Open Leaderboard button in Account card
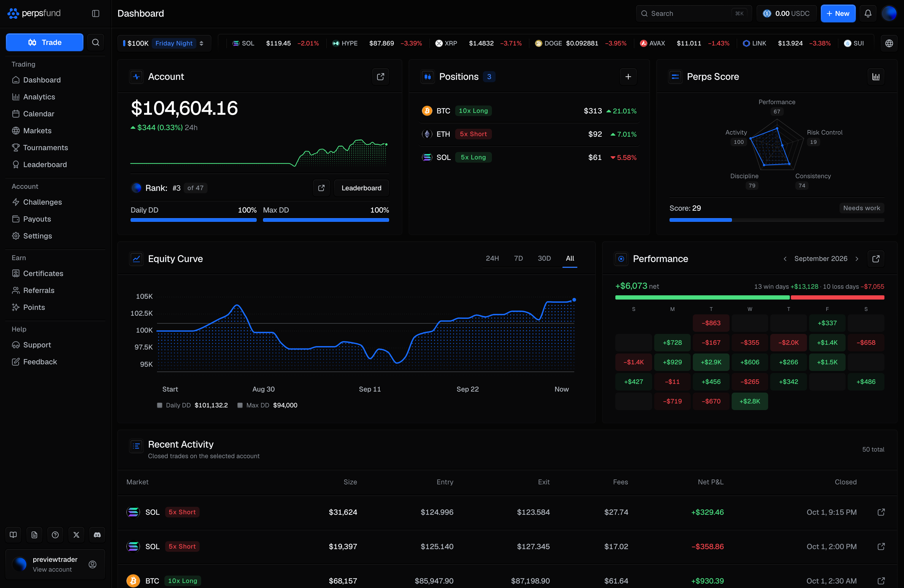The image size is (904, 588). pyautogui.click(x=361, y=188)
